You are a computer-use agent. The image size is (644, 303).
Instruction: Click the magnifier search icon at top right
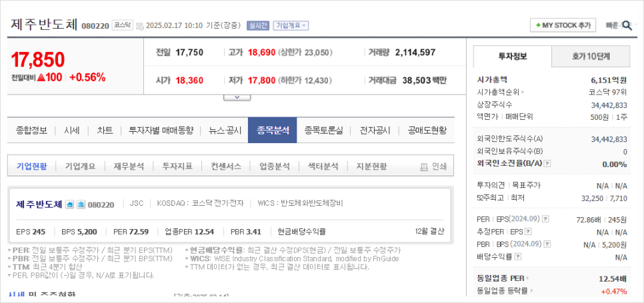[627, 25]
